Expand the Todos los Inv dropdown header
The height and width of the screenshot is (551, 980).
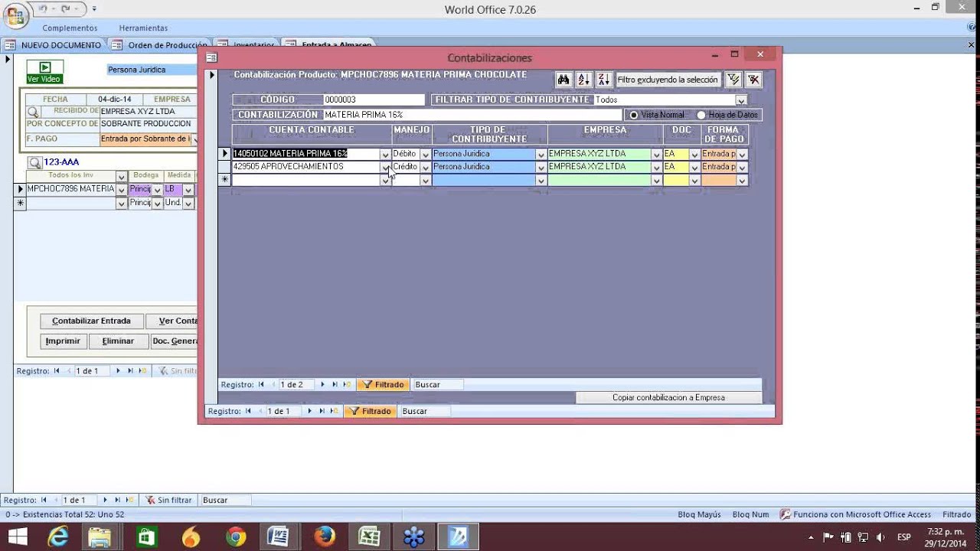pyautogui.click(x=121, y=177)
